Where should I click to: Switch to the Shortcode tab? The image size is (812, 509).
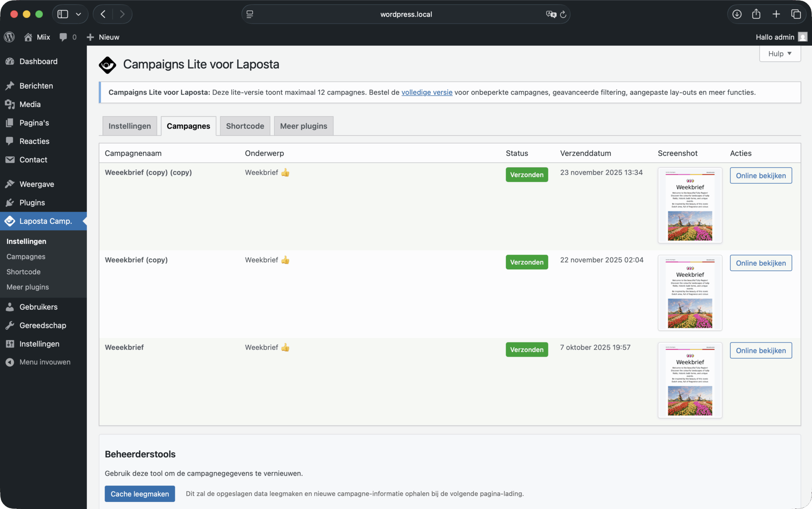tap(245, 126)
